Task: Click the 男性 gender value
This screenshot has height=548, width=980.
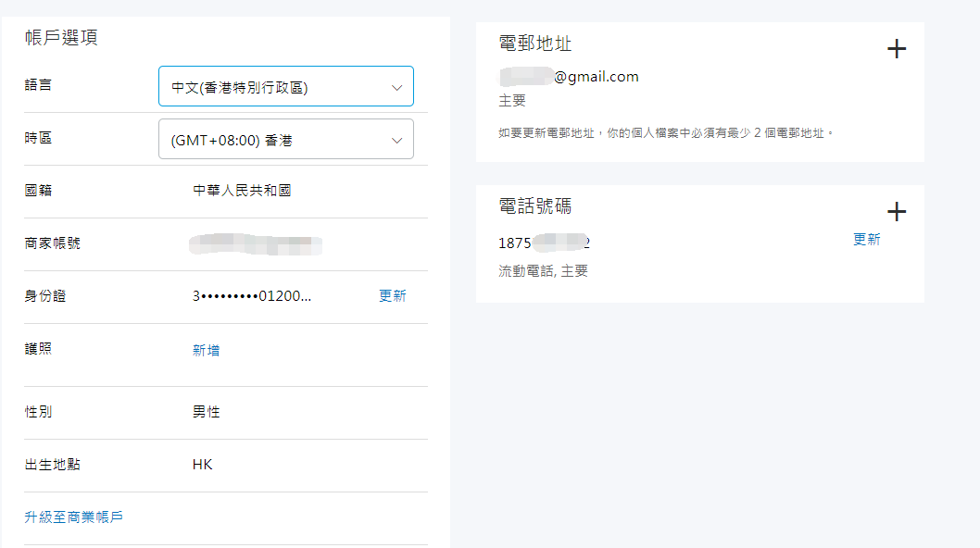Action: (207, 412)
